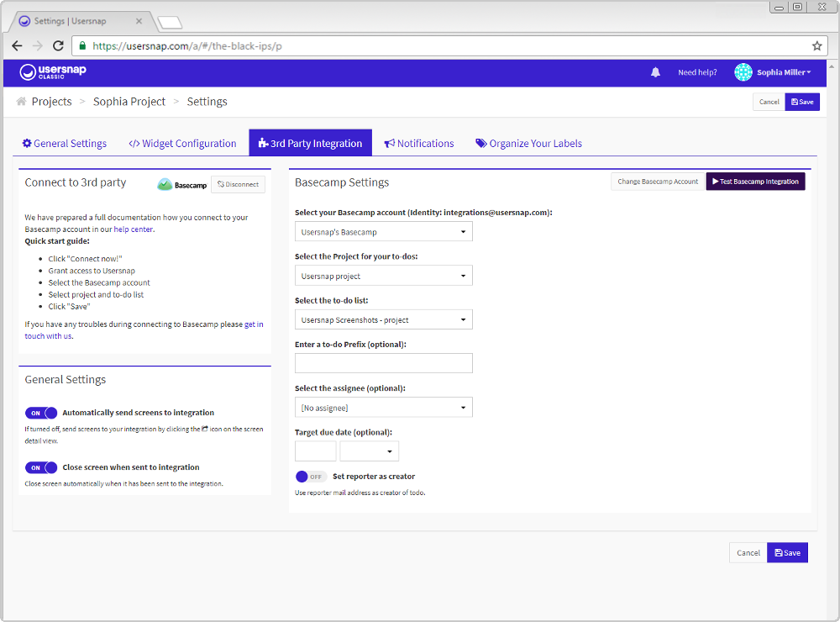Open the to-do list dropdown

384,319
